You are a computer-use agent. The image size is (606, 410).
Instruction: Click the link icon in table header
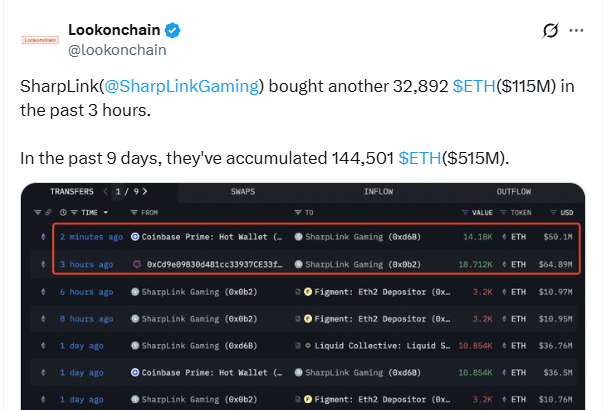tap(49, 213)
